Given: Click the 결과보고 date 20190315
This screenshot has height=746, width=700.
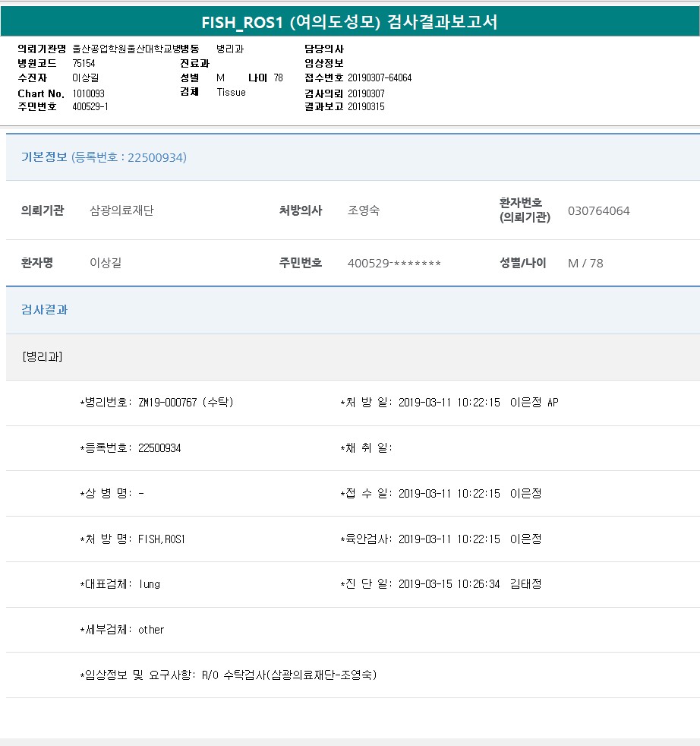Looking at the screenshot, I should 366,107.
